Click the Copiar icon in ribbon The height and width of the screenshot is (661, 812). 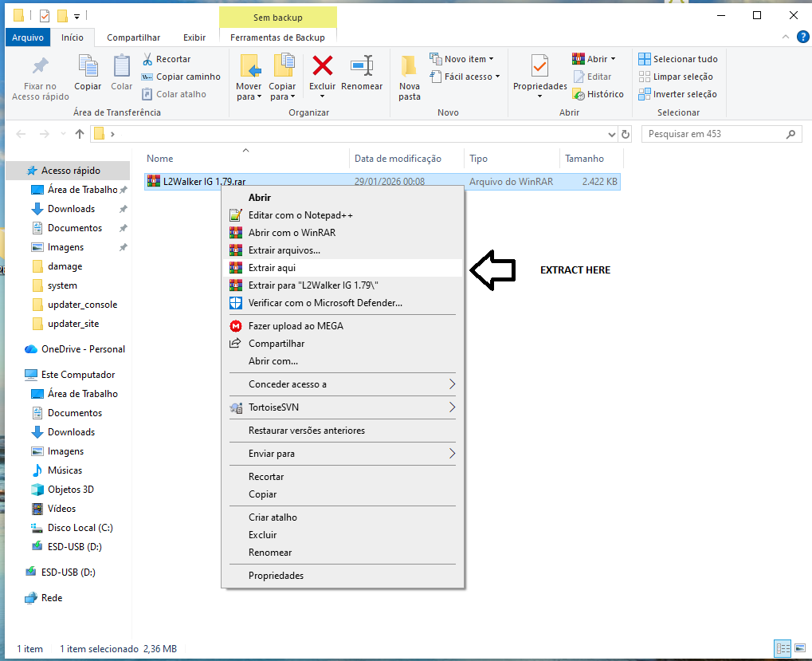pyautogui.click(x=88, y=66)
